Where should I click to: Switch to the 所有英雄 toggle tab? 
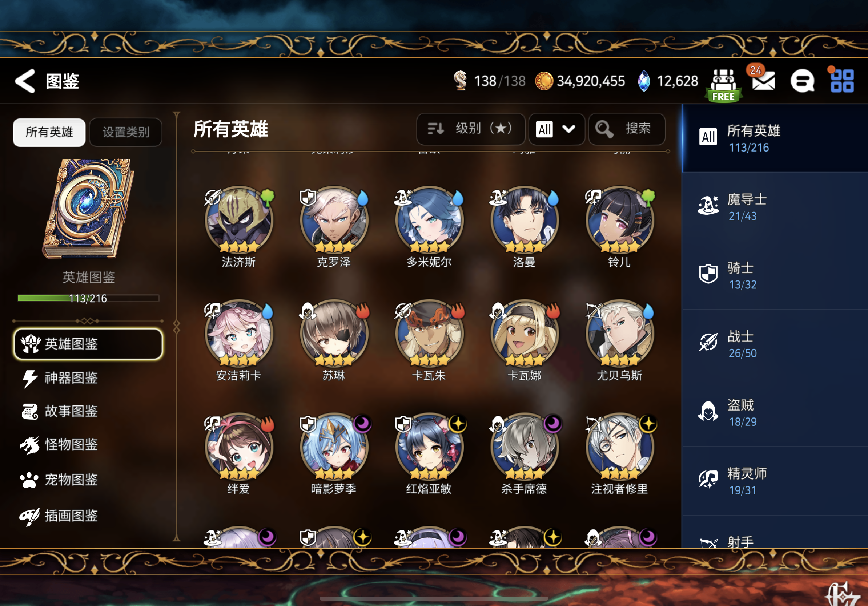tap(49, 132)
